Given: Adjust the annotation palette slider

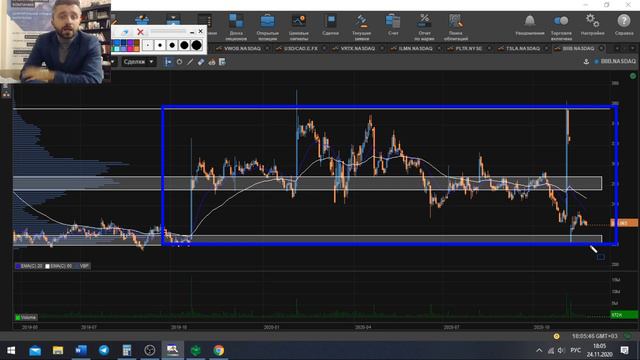Looking at the screenshot, I should [x=167, y=31].
